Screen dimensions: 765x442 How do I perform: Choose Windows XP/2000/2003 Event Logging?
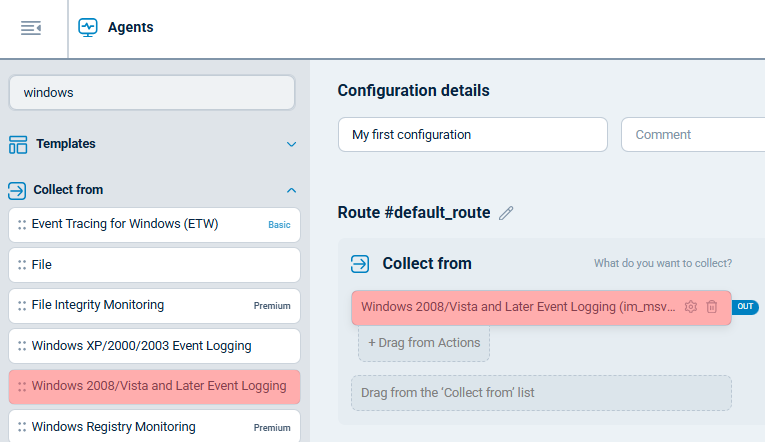click(141, 346)
